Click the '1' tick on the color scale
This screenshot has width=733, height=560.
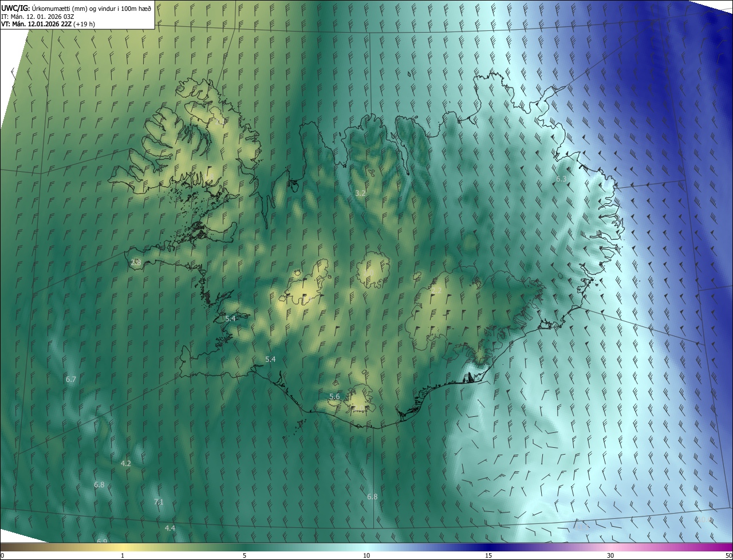(x=123, y=555)
